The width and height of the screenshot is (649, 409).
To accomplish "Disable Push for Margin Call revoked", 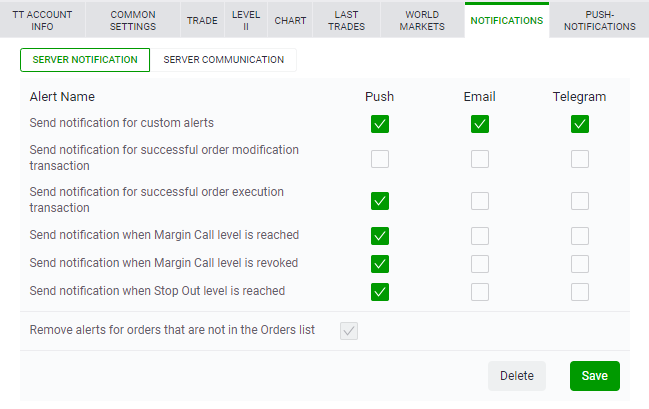I will (x=380, y=264).
